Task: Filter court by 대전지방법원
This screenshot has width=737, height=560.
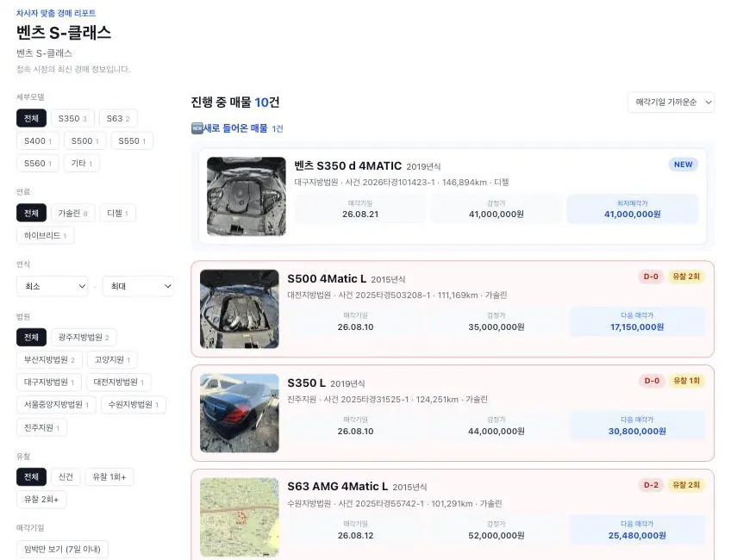Action: pos(118,382)
